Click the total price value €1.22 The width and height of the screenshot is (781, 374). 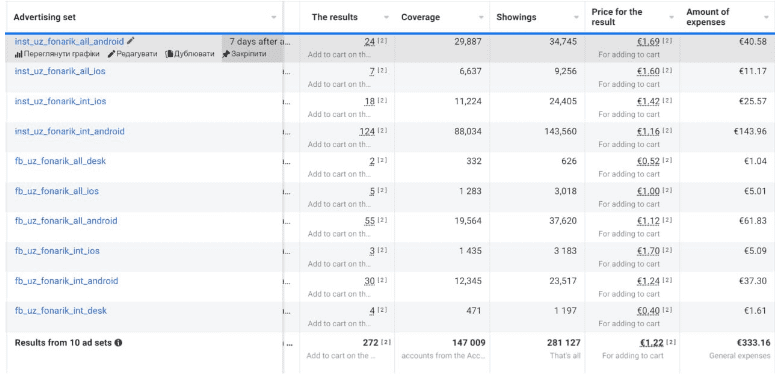point(651,343)
